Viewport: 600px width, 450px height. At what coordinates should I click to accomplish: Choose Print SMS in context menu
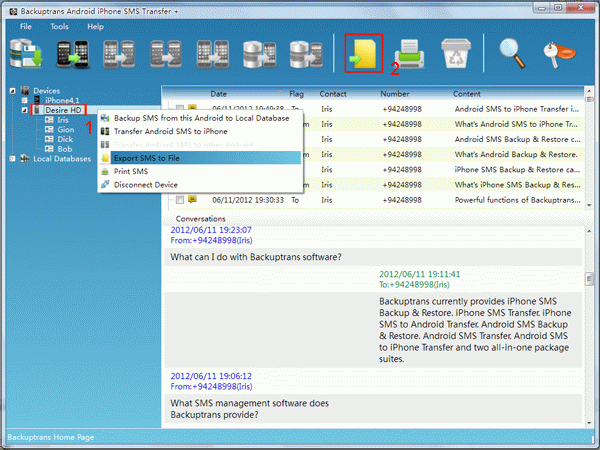[x=201, y=171]
